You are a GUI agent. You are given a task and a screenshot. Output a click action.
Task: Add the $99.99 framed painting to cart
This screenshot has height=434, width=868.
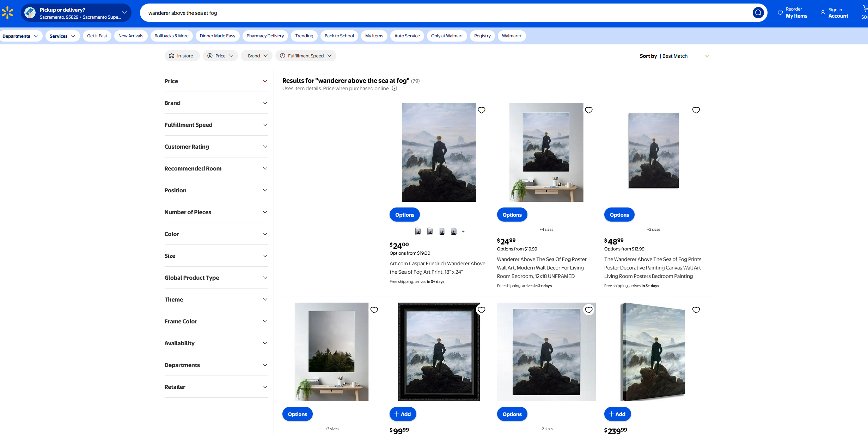click(x=403, y=414)
